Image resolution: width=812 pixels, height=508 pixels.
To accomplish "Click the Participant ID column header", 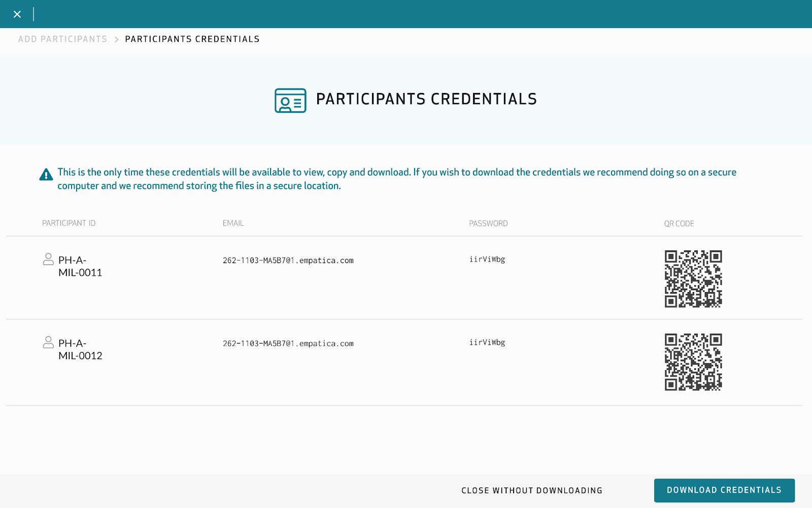I will click(69, 224).
